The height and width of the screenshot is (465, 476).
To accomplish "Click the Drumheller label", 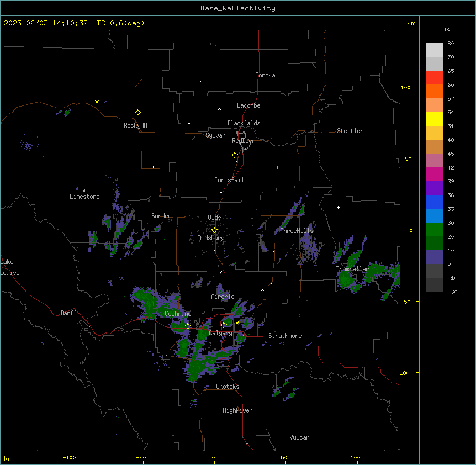I will pyautogui.click(x=352, y=269).
